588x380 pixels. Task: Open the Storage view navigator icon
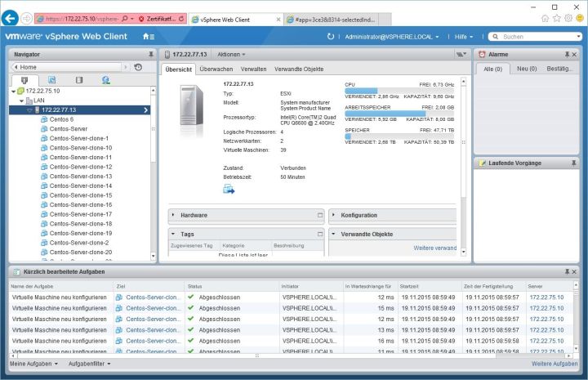(x=78, y=80)
